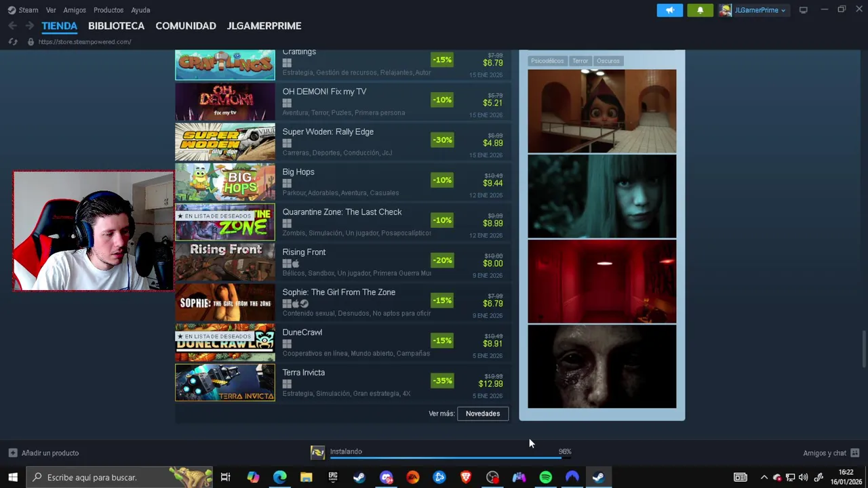Open the notifications bell
Viewport: 868px width, 488px height.
(x=700, y=10)
